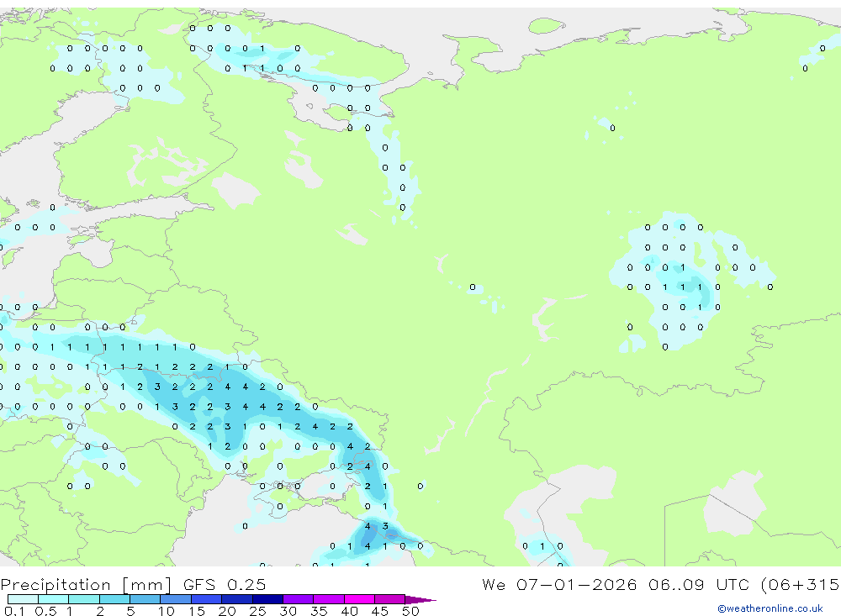The width and height of the screenshot is (841, 616).
Task: Click the 5–10 mm legend color box
Action: pyautogui.click(x=145, y=599)
